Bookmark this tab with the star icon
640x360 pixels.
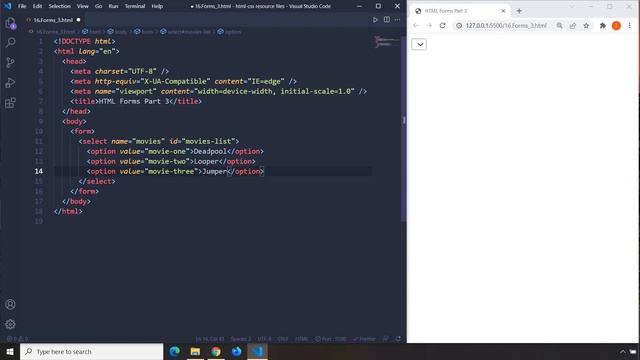click(x=586, y=25)
